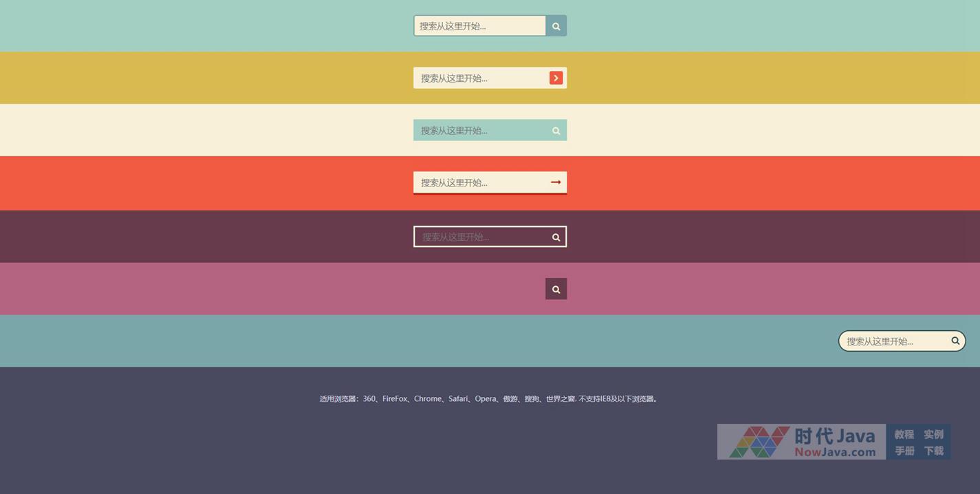980x494 pixels.
Task: Click the 下载 link
Action: click(x=933, y=451)
